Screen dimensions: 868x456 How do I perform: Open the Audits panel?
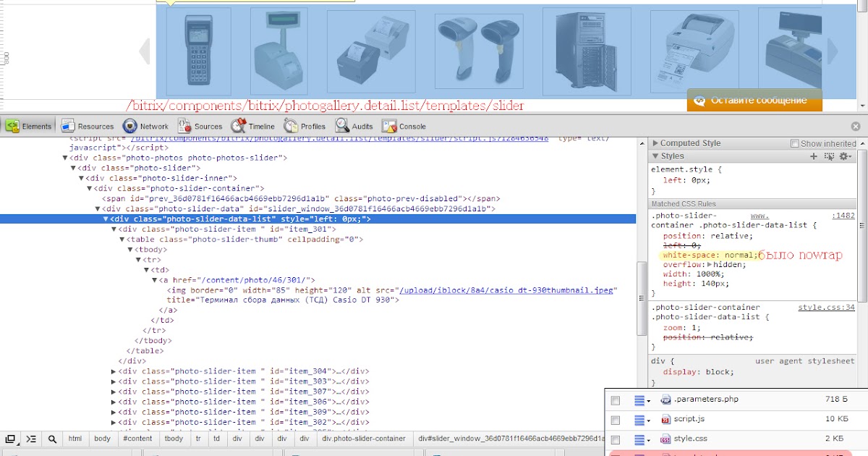click(354, 126)
